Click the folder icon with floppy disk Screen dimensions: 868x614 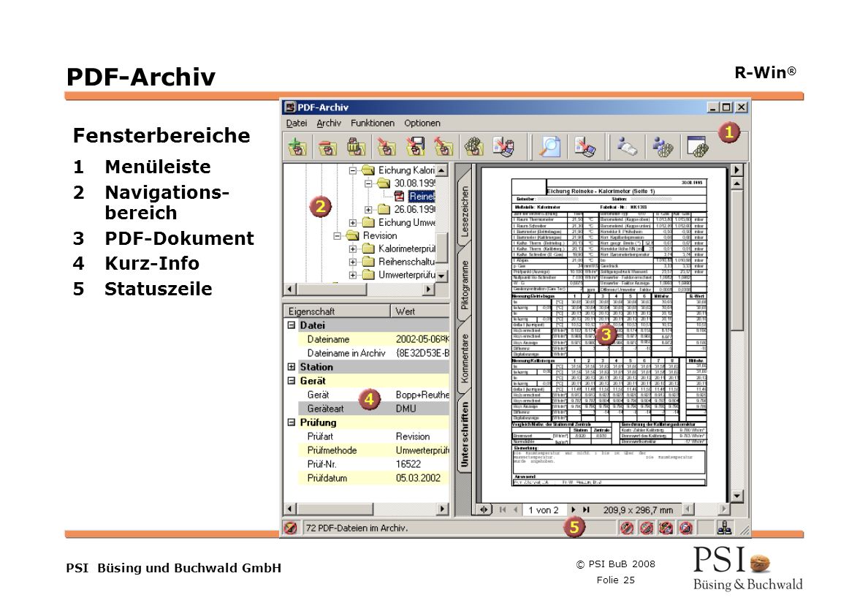[415, 147]
